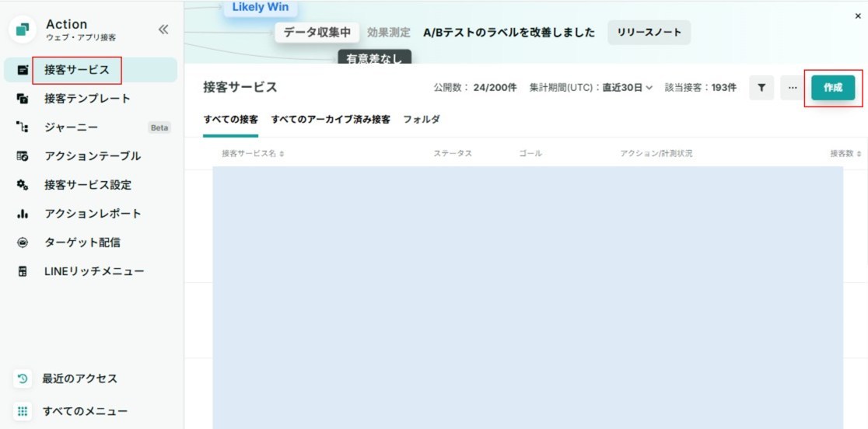
Task: Open the filter funnel button
Action: 761,88
